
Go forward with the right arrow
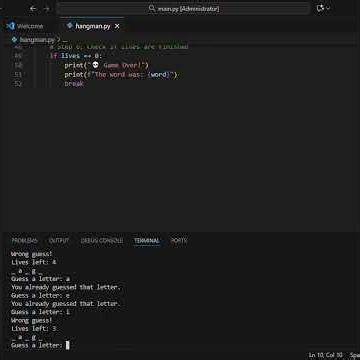point(47,9)
